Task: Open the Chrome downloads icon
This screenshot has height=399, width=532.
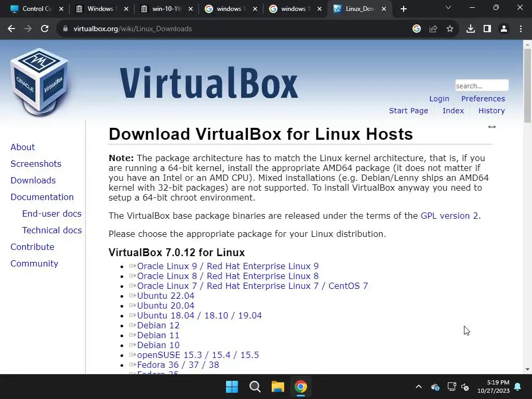Action: [471, 29]
